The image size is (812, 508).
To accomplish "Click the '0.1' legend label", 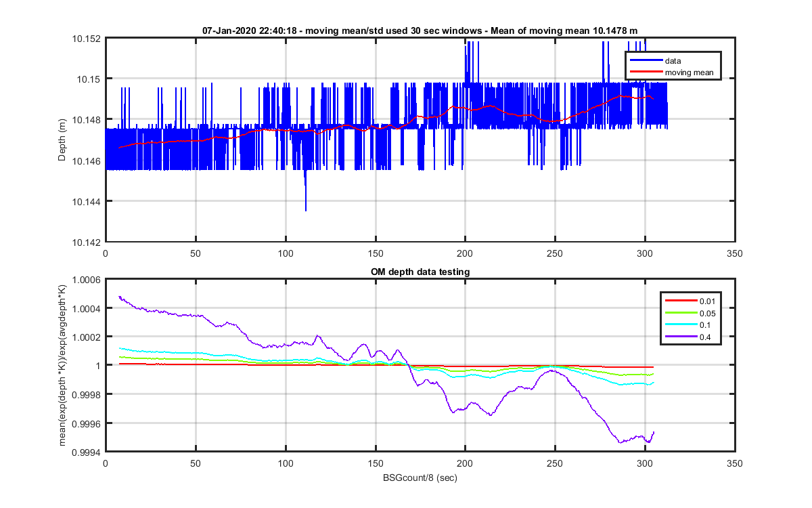I will 706,324.
